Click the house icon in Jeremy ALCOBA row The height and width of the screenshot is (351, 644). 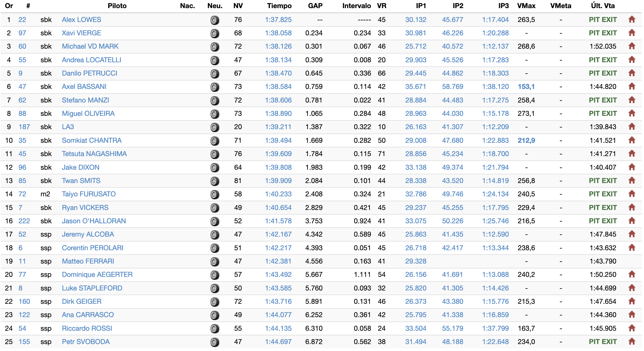coord(632,234)
